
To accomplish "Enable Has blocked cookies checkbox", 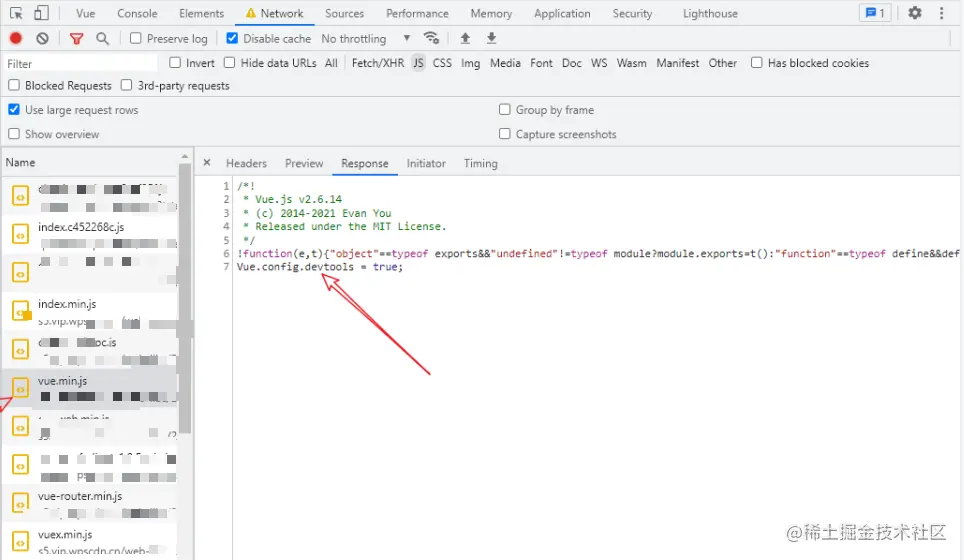I will click(x=756, y=63).
